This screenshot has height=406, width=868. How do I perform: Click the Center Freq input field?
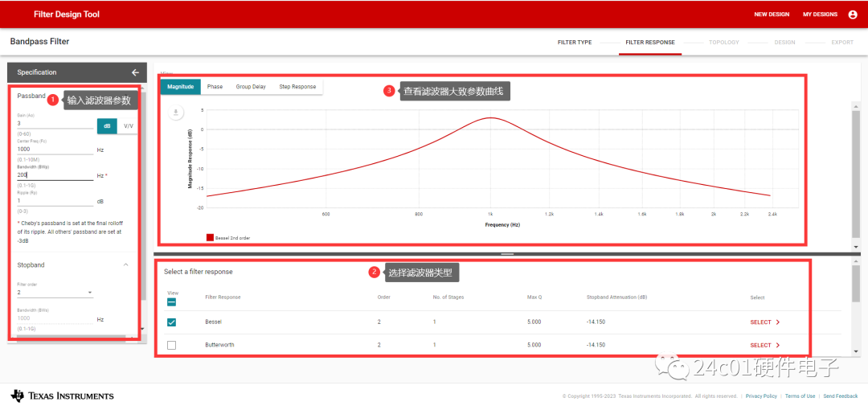click(55, 149)
